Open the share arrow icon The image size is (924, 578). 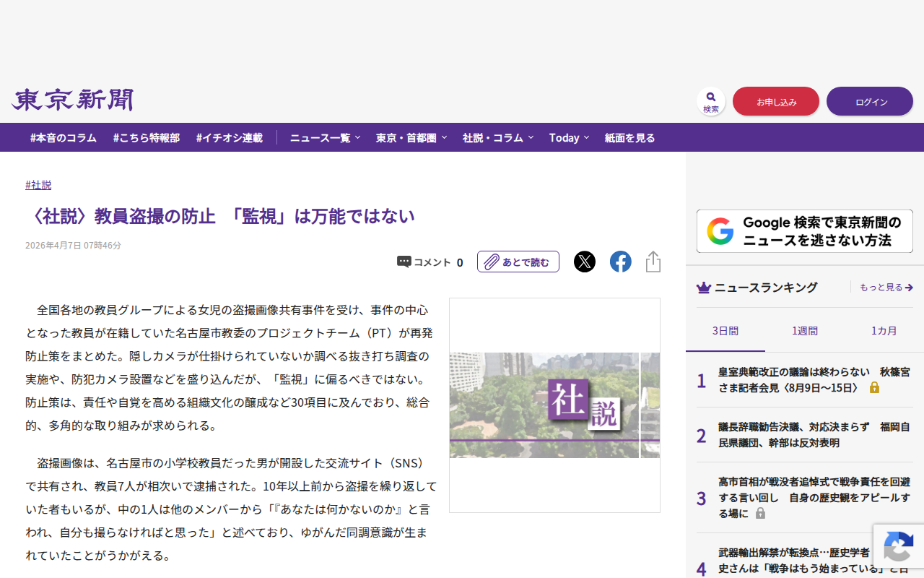(x=653, y=262)
